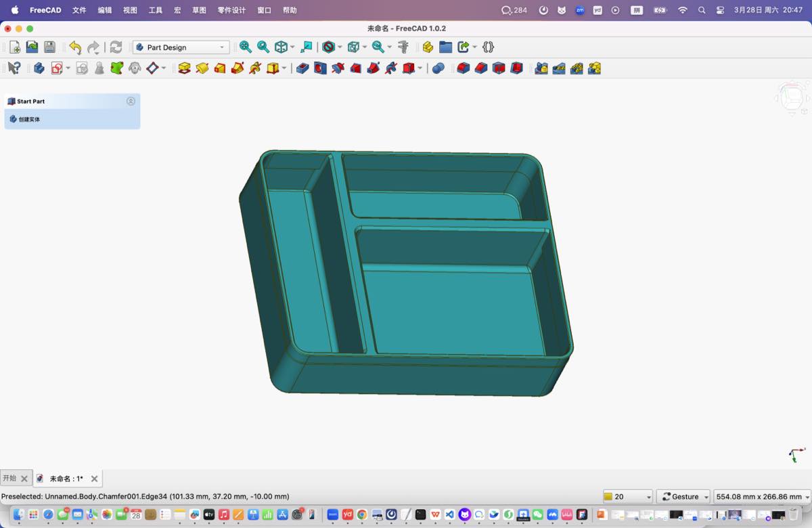Select the Additive Loft tool
812x528 pixels.
coord(220,68)
